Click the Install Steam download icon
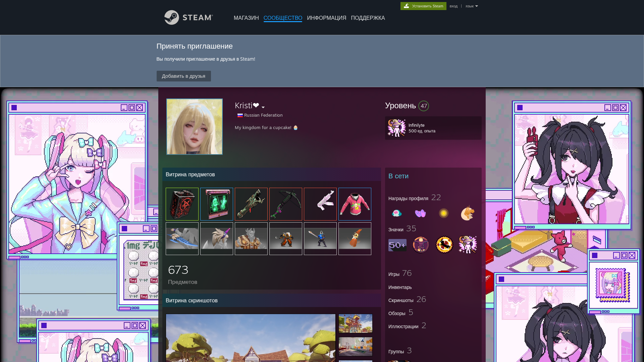This screenshot has height=362, width=644. pyautogui.click(x=406, y=6)
